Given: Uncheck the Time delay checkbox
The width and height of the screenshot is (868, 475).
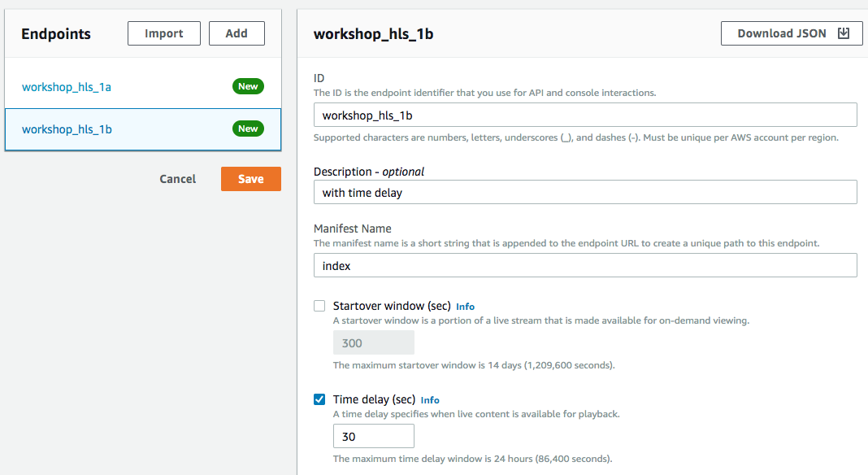Looking at the screenshot, I should (x=319, y=399).
